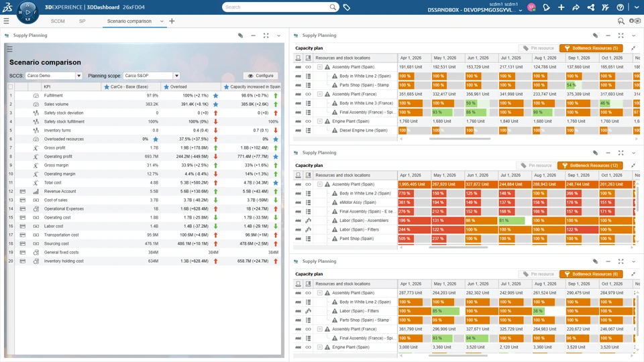Viewport: 644px width, 362px height.
Task: Open the dashboard hamburger menu
Action: click(6, 21)
